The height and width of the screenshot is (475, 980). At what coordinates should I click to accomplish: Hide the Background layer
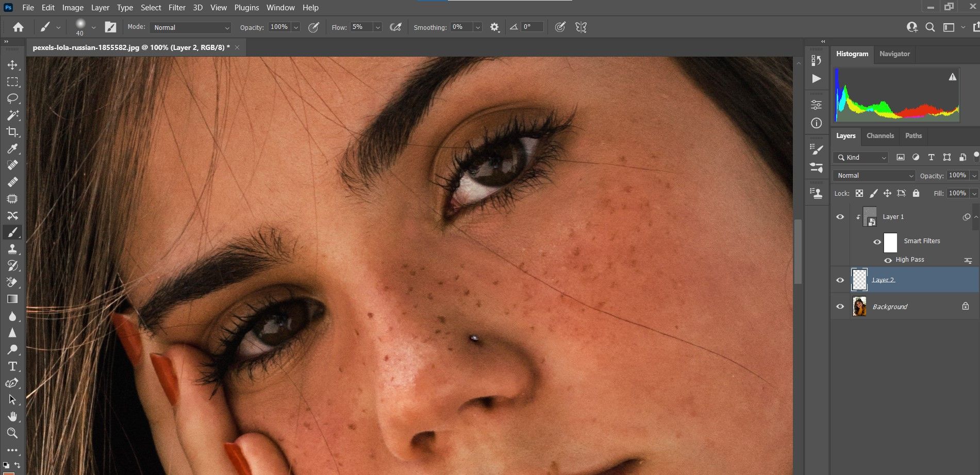pyautogui.click(x=840, y=307)
